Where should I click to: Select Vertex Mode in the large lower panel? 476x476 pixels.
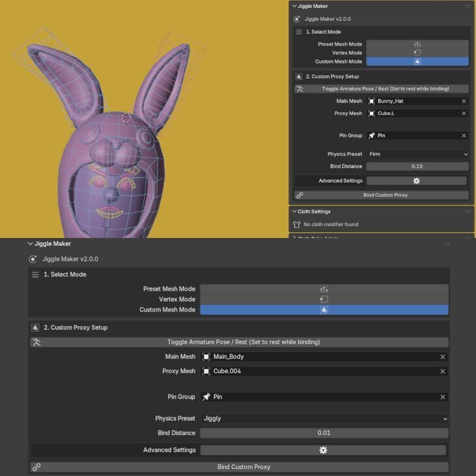click(323, 299)
